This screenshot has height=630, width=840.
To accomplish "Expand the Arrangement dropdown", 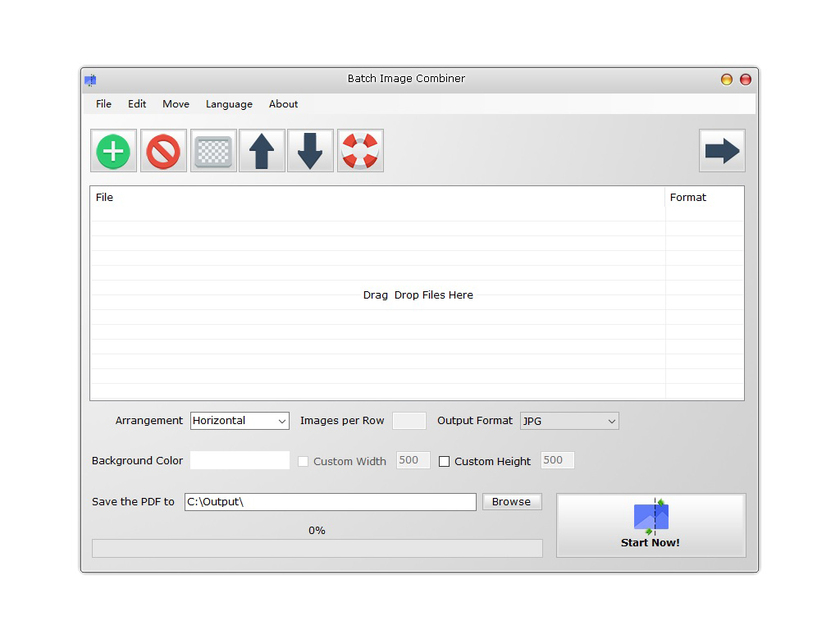I will pyautogui.click(x=239, y=421).
